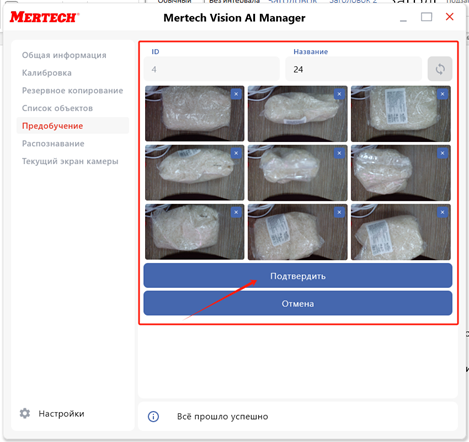
Task: Remove the center thumbnail in the middle row
Action: [339, 153]
